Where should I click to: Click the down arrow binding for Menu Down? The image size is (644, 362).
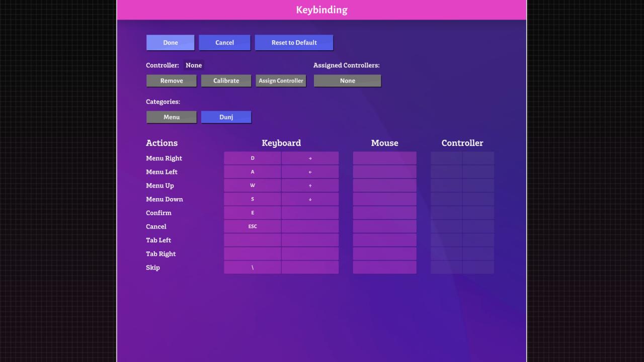pyautogui.click(x=310, y=199)
